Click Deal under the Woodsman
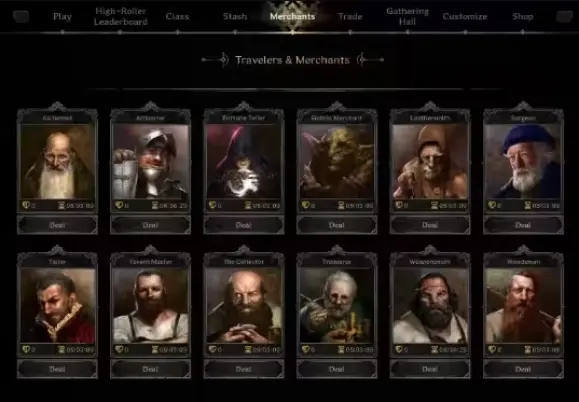This screenshot has width=579, height=402. (x=523, y=369)
